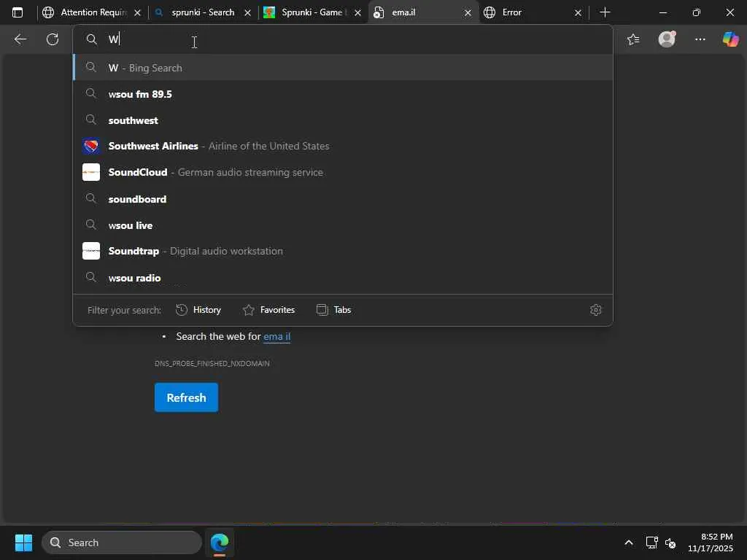
Task: Close the sprunki - Search tab
Action: point(248,13)
